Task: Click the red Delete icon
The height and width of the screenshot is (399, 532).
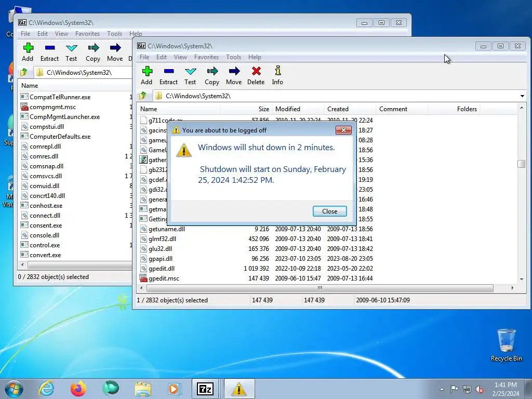Action: click(x=256, y=71)
